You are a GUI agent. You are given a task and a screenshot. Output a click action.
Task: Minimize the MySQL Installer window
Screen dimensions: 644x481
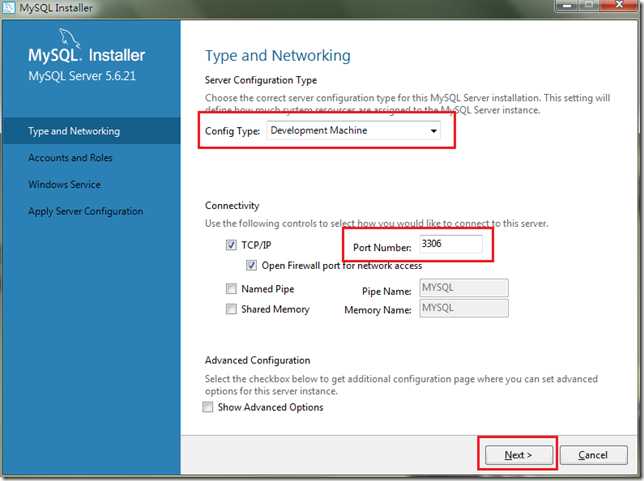point(567,5)
